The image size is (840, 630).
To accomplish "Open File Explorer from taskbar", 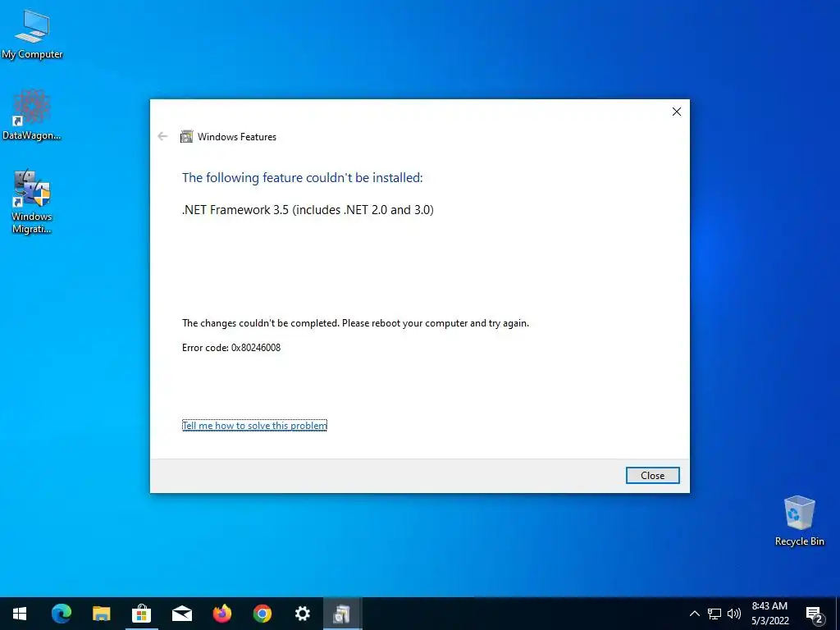I will [x=101, y=614].
